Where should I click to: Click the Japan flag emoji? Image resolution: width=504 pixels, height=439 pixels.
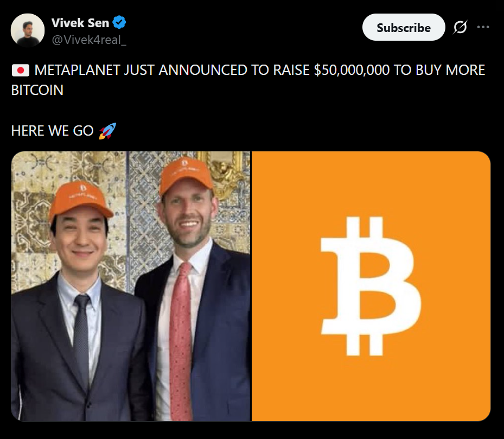tap(21, 70)
